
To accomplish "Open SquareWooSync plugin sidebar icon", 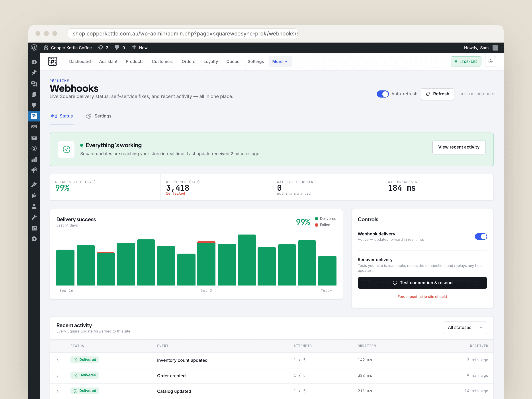I will (x=34, y=116).
